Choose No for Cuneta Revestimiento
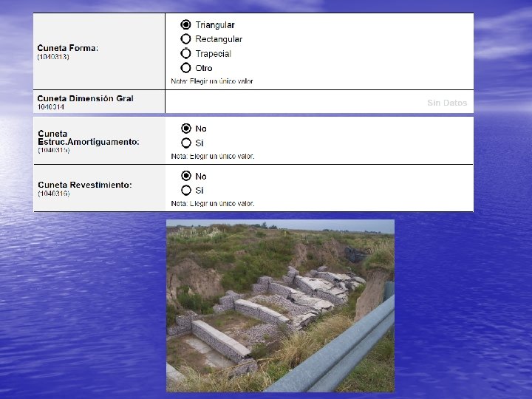The image size is (532, 399). pos(186,176)
